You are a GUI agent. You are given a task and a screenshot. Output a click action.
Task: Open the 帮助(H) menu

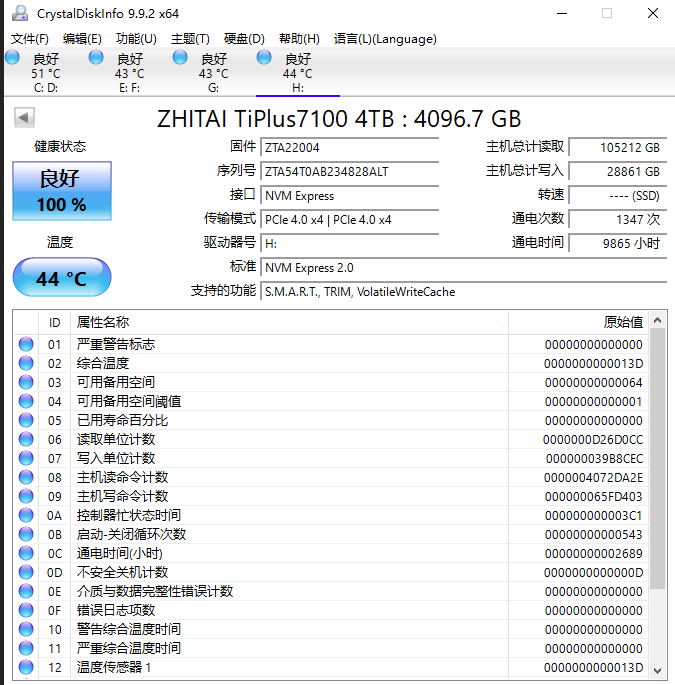(x=299, y=39)
